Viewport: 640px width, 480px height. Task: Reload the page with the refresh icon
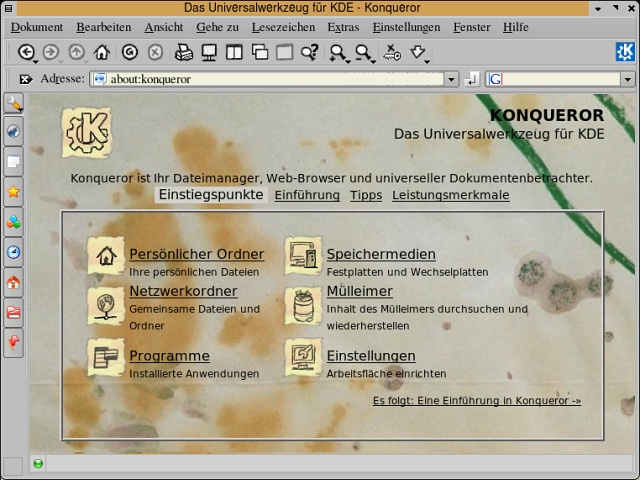pos(130,52)
